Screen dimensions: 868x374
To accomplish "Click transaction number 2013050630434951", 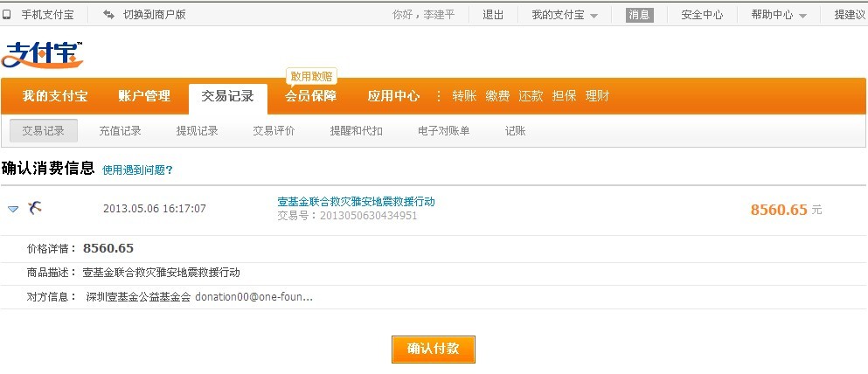I will (x=368, y=216).
